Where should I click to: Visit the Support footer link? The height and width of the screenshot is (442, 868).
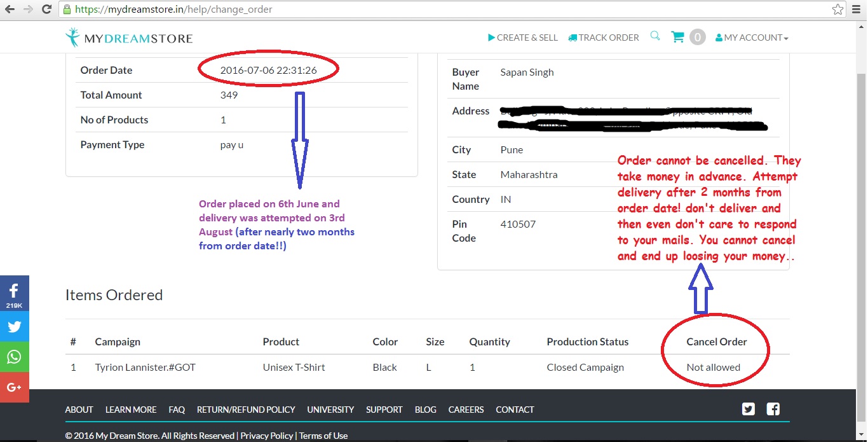[x=384, y=410]
